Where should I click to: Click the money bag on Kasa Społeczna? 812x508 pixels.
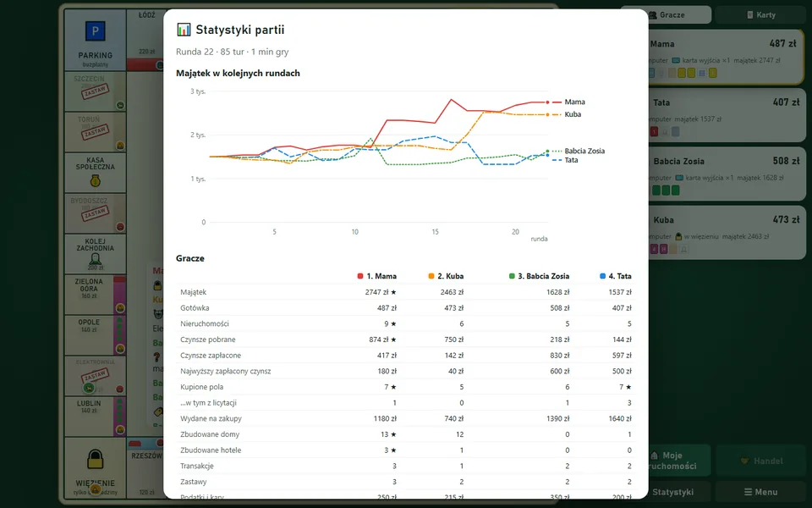point(96,181)
